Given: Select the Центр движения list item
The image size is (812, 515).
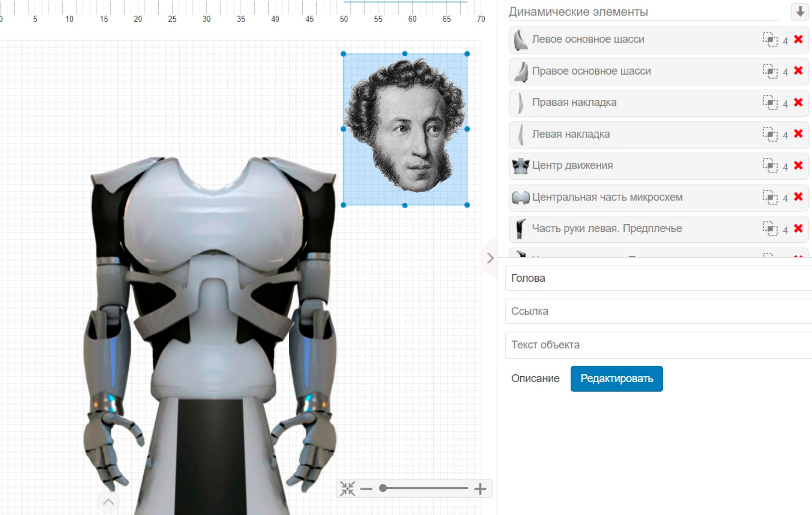Looking at the screenshot, I should [621, 166].
